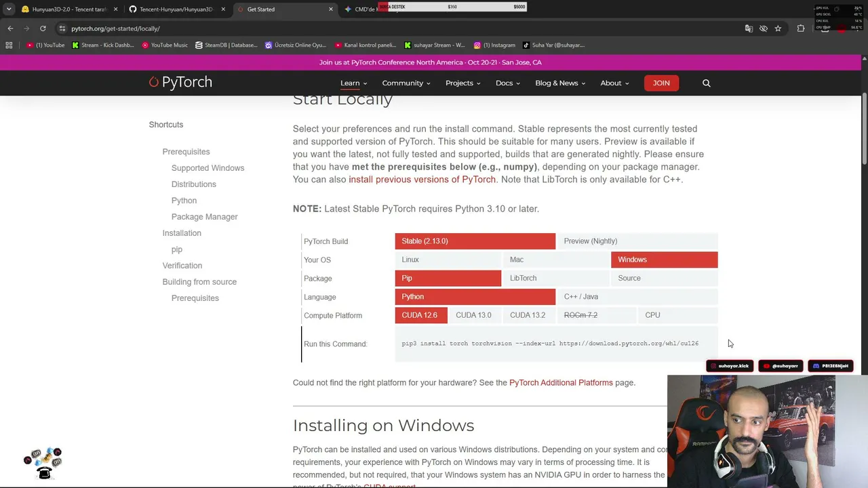Go to Supported Windows Distributions shortcut

208,176
